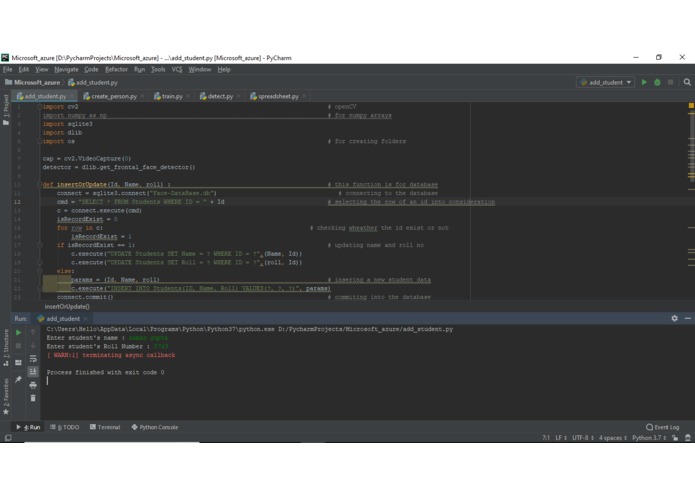Start debugging with the green bug icon
The image size is (695, 494).
(x=657, y=82)
